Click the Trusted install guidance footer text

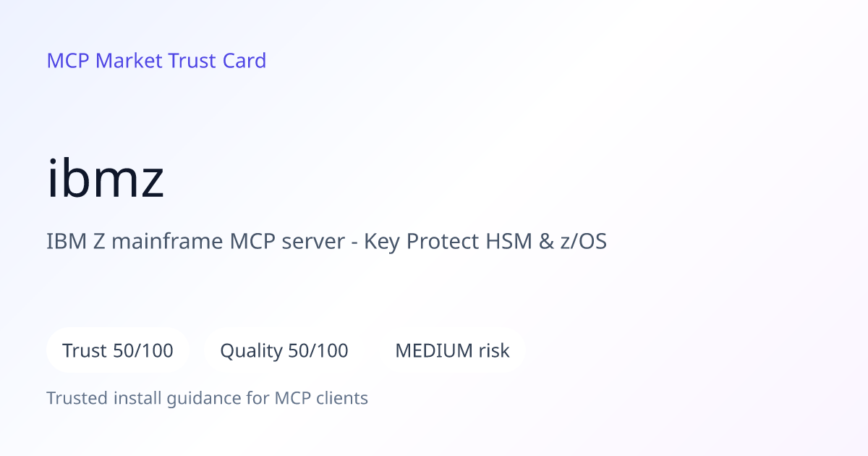[207, 398]
